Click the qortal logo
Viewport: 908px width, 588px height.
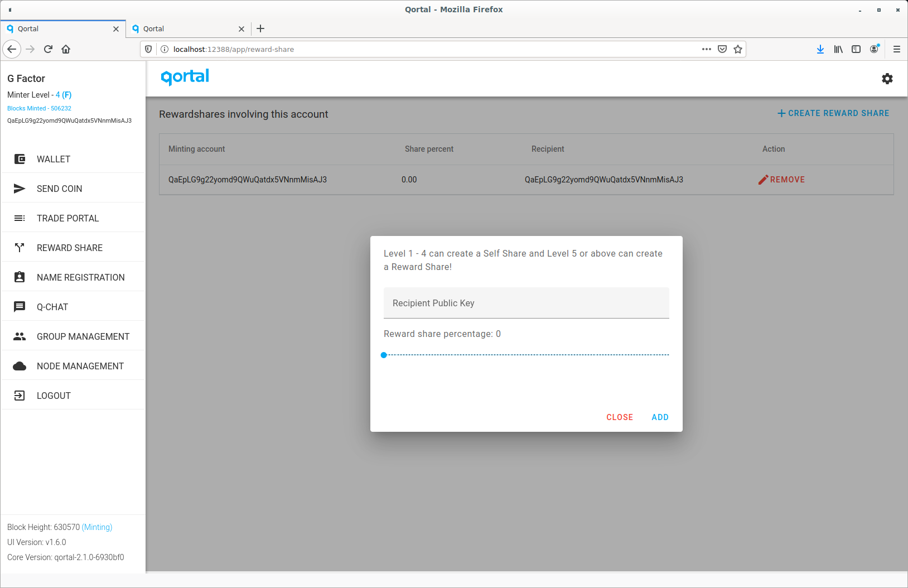click(185, 77)
